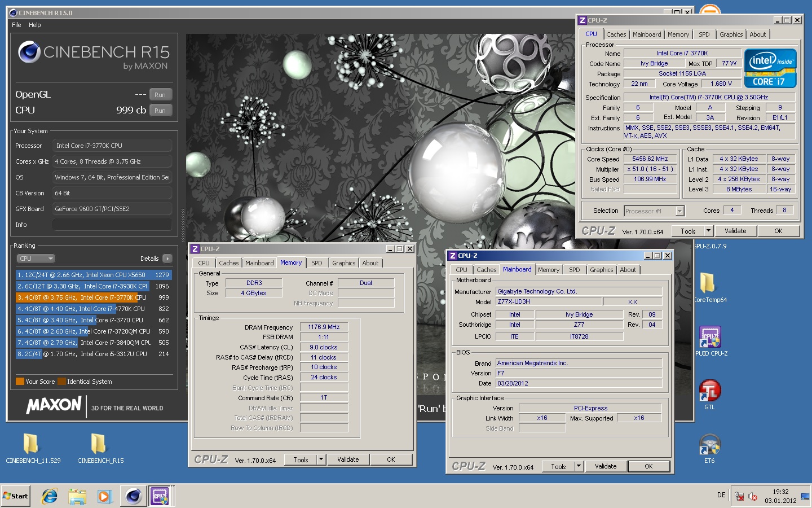Click Validate in CPU-Z CPU window

[x=735, y=231]
